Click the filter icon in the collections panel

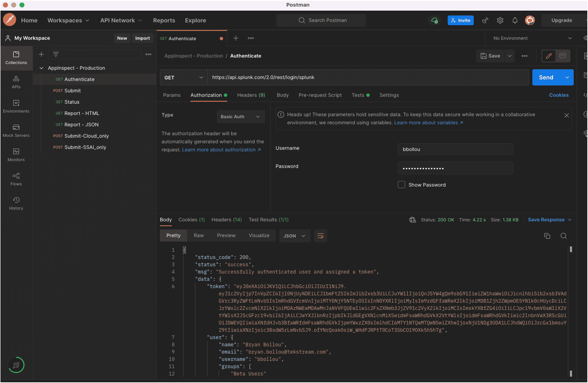[56, 54]
